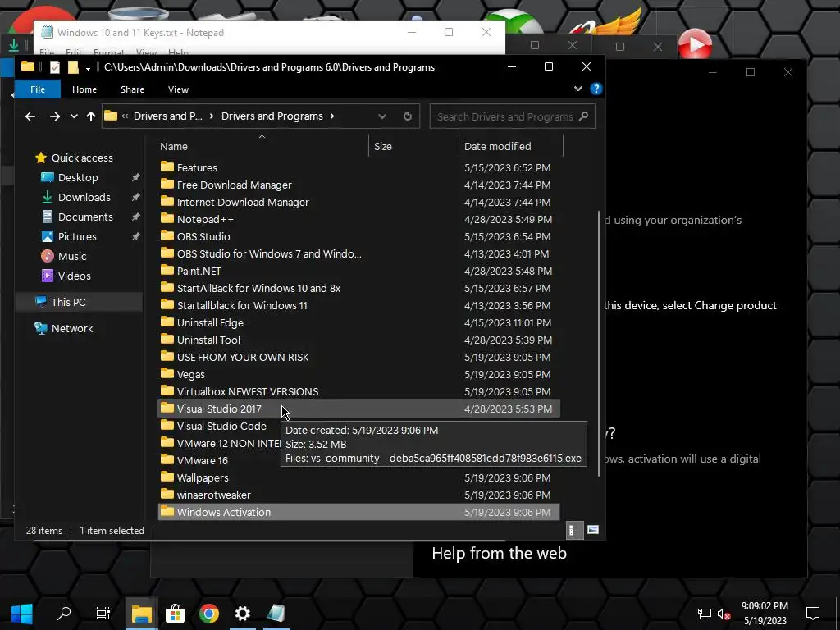Select the Features folder icon

[167, 167]
